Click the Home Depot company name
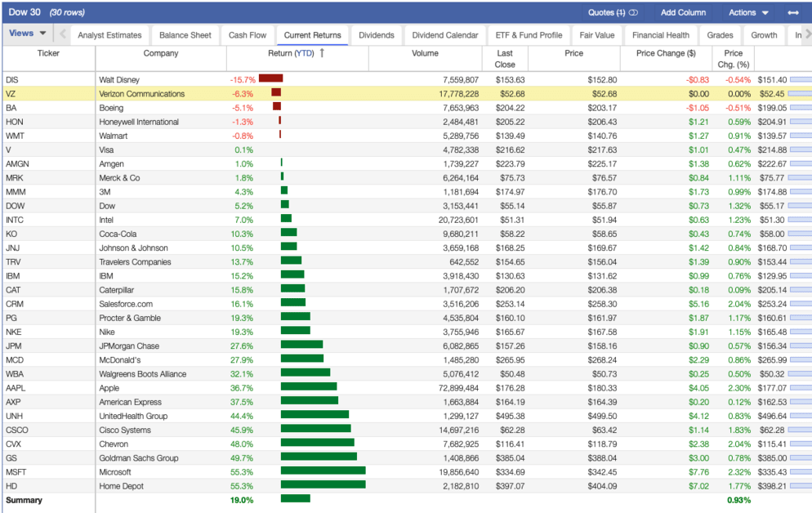The image size is (812, 513). 121,486
